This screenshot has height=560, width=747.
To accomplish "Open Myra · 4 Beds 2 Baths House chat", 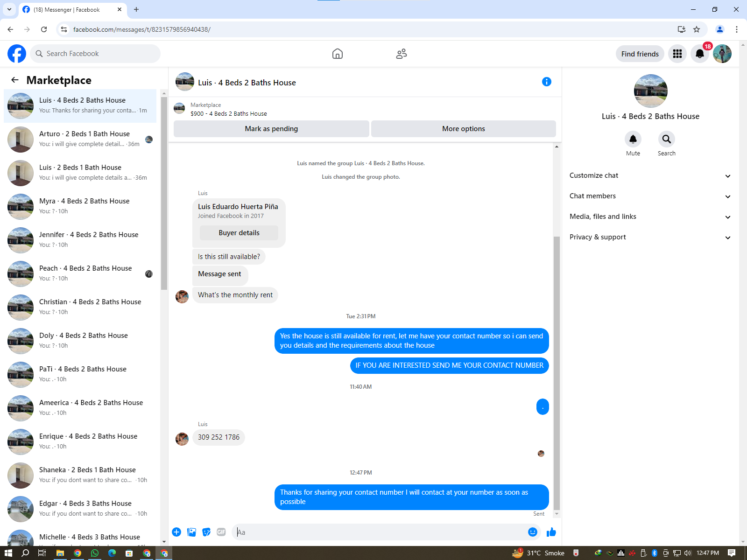I will [x=80, y=207].
